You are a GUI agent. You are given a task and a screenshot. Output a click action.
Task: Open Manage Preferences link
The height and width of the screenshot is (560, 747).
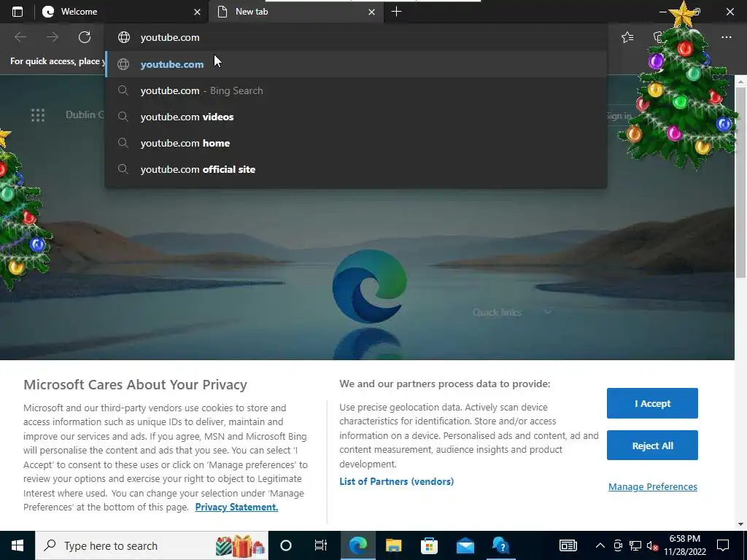tap(653, 486)
